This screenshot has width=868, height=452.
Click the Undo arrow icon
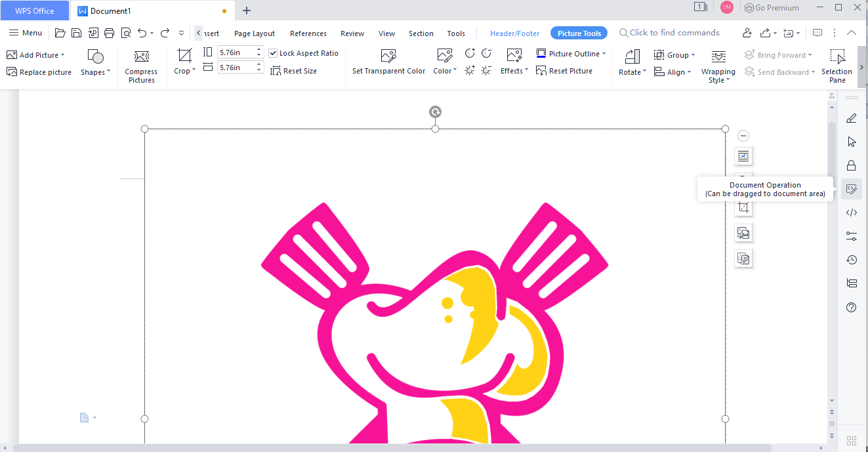tap(142, 33)
